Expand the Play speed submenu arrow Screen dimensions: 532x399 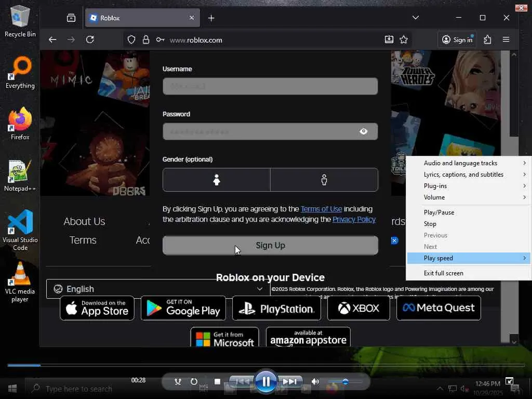click(525, 258)
